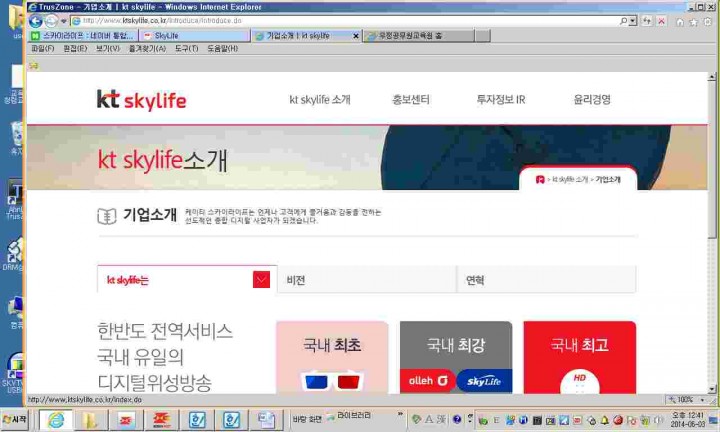Expand the taskbar toolbar overflow chevron
720x432 pixels.
tap(400, 415)
